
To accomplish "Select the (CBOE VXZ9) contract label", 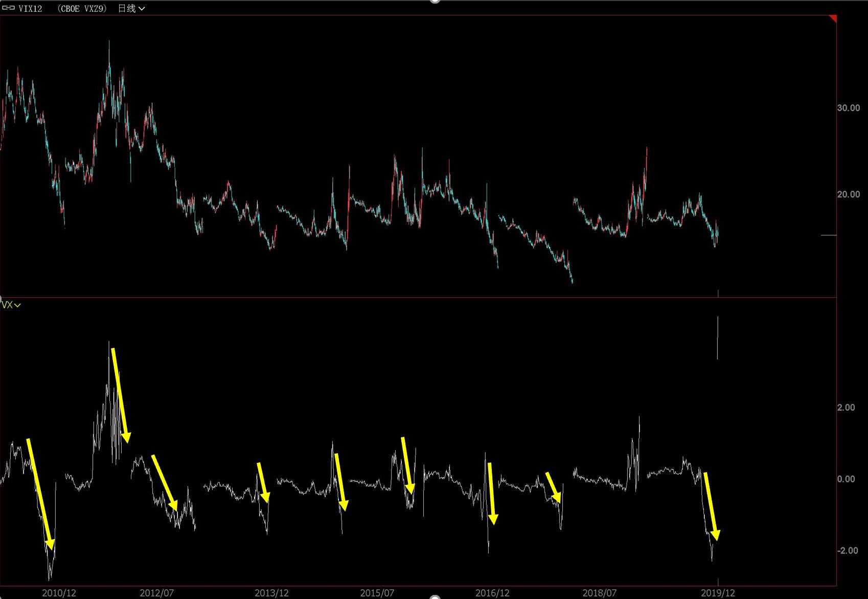I will point(82,8).
